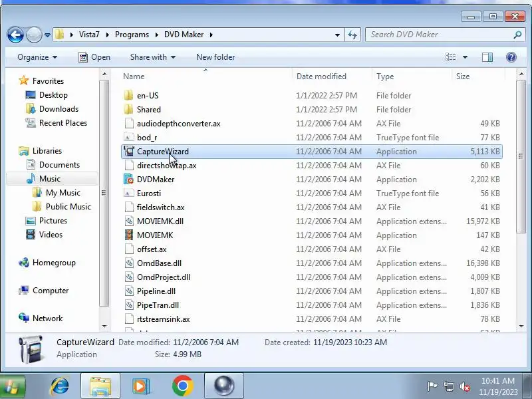Screen dimensions: 532x399
Task: Select the directshowtap.ax file icon
Action: coord(129,165)
